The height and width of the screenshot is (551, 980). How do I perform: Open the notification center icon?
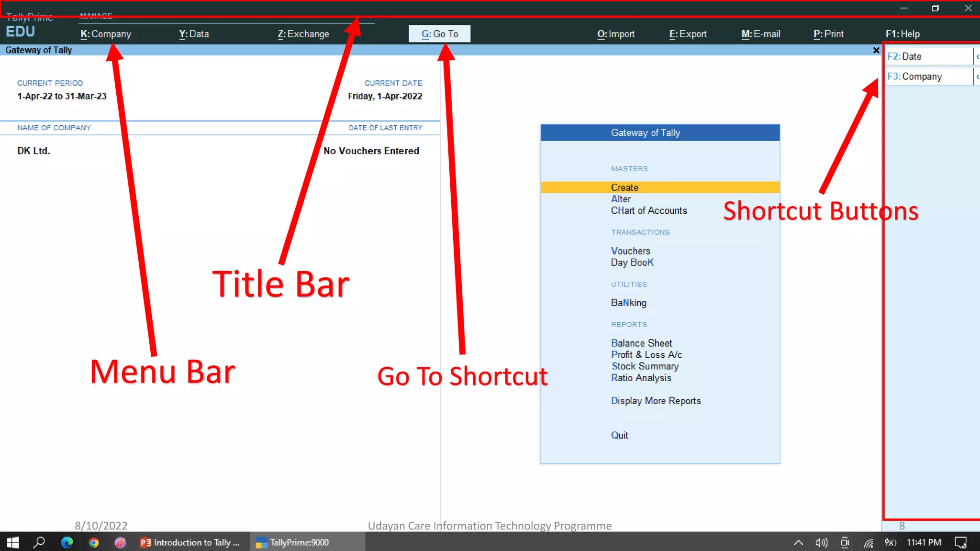[x=960, y=542]
